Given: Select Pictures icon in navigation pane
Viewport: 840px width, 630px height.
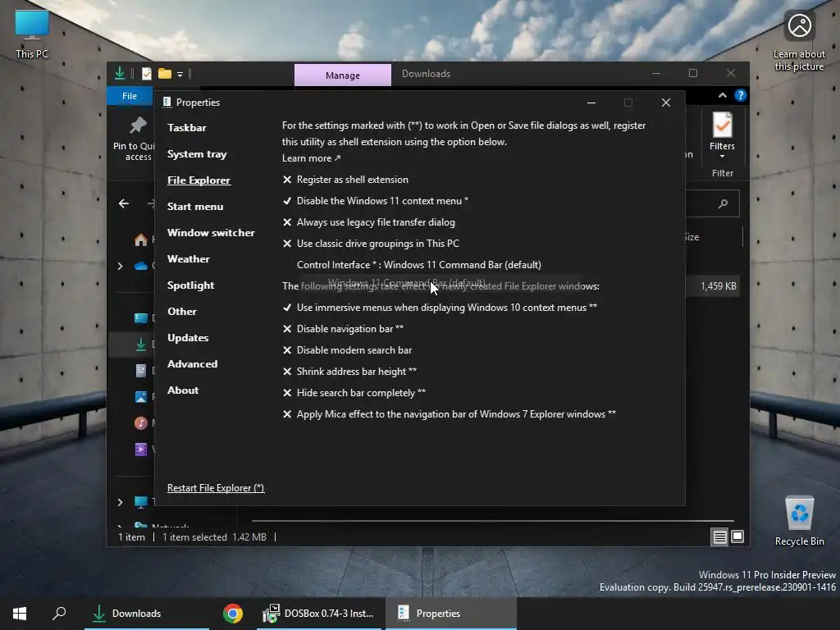Looking at the screenshot, I should coord(141,396).
